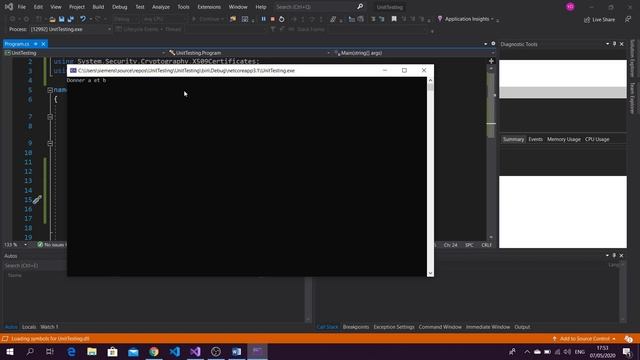Launch Chrome from taskbar
Viewport: 640px width, 360px height.
click(x=154, y=351)
